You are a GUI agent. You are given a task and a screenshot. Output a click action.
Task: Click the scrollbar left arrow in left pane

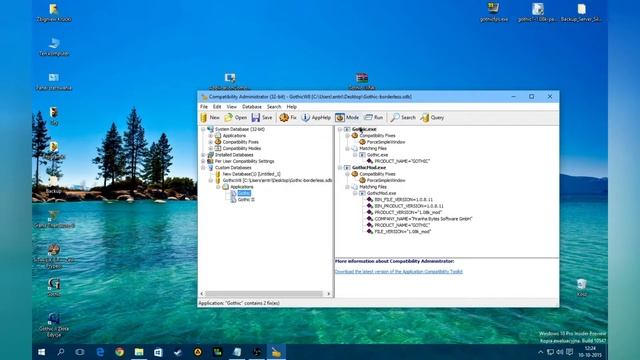(202, 293)
